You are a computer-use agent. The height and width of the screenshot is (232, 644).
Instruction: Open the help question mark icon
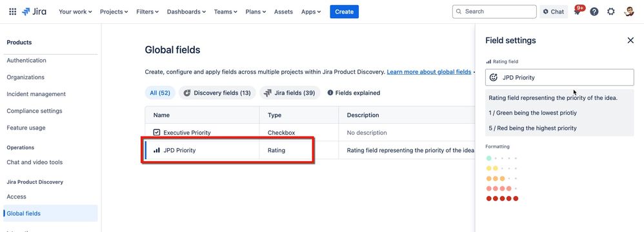594,12
